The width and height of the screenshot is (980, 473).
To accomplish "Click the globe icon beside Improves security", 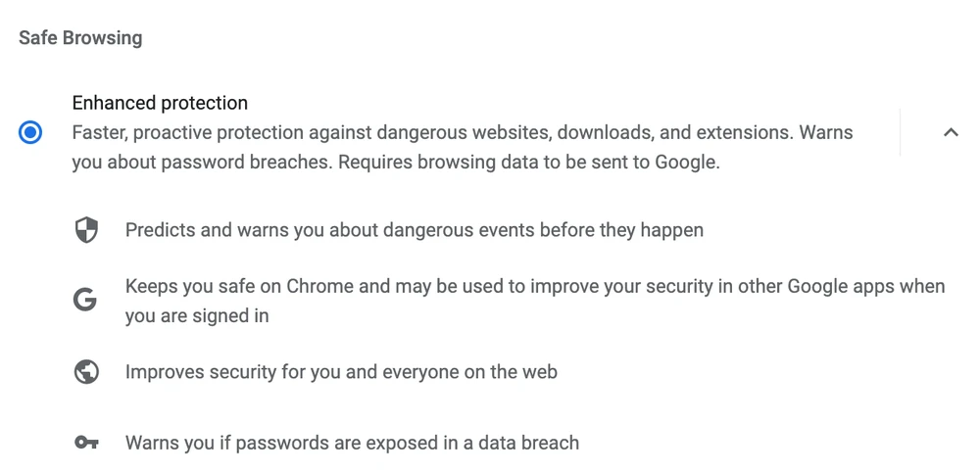I will pyautogui.click(x=87, y=372).
